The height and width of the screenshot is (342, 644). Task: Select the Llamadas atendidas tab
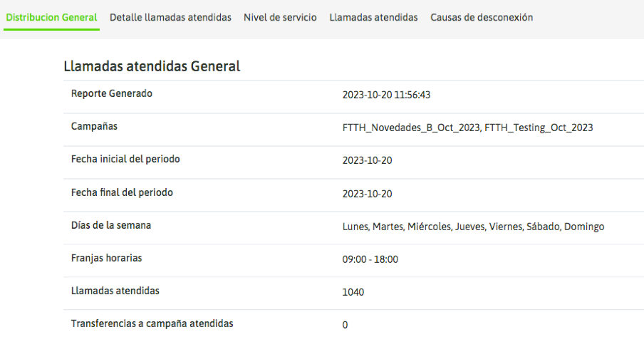[373, 17]
